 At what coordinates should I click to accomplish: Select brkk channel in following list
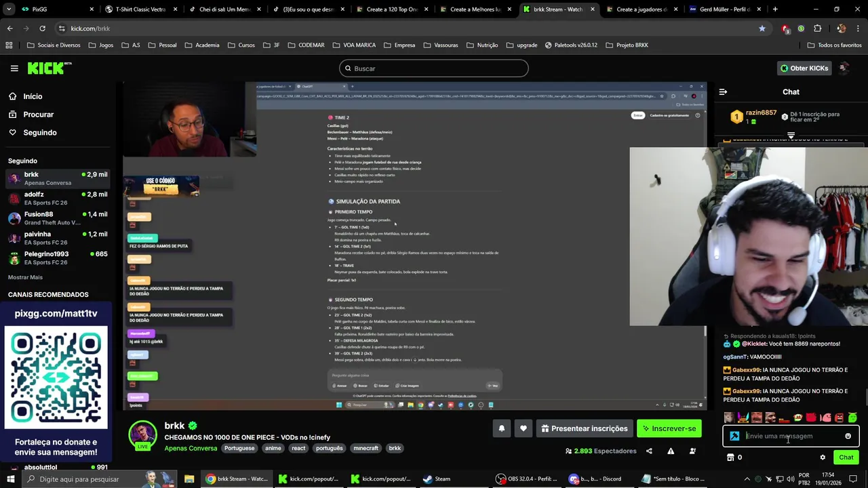click(x=58, y=178)
